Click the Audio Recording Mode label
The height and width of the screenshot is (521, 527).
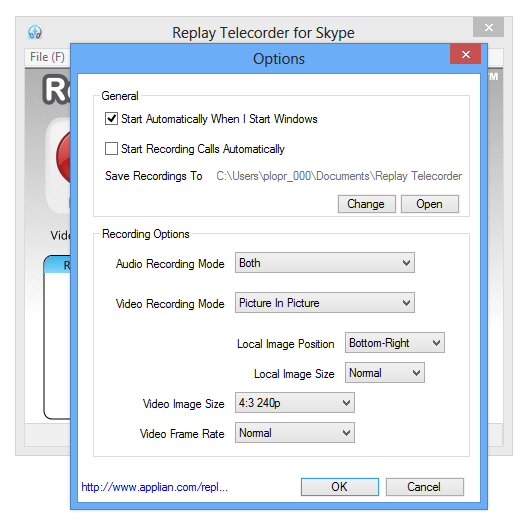click(x=170, y=264)
